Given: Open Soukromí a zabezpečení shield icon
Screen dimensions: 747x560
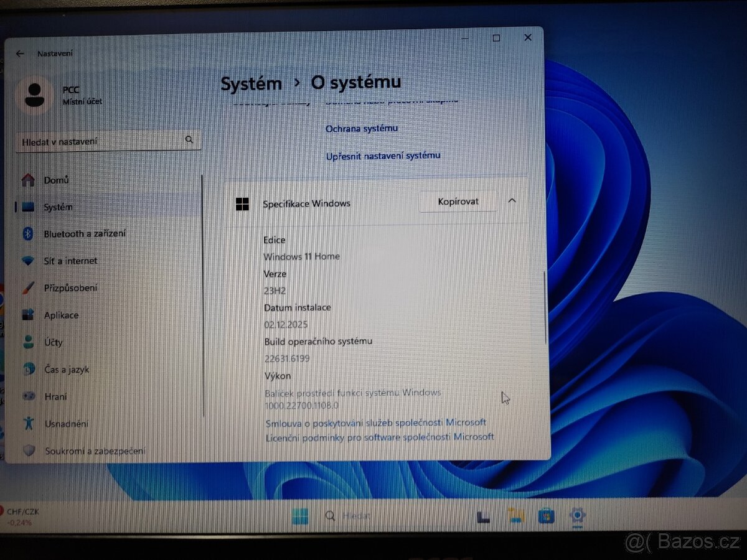Looking at the screenshot, I should (x=28, y=450).
